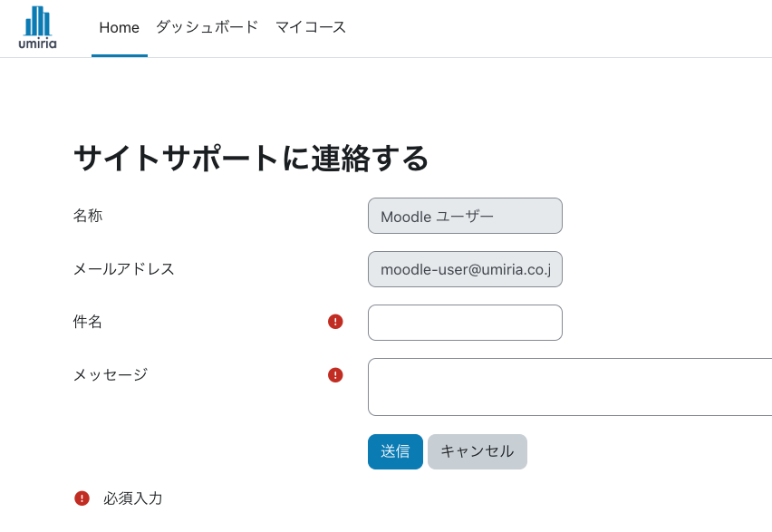Click the 必須入力 legend text

pyautogui.click(x=133, y=498)
